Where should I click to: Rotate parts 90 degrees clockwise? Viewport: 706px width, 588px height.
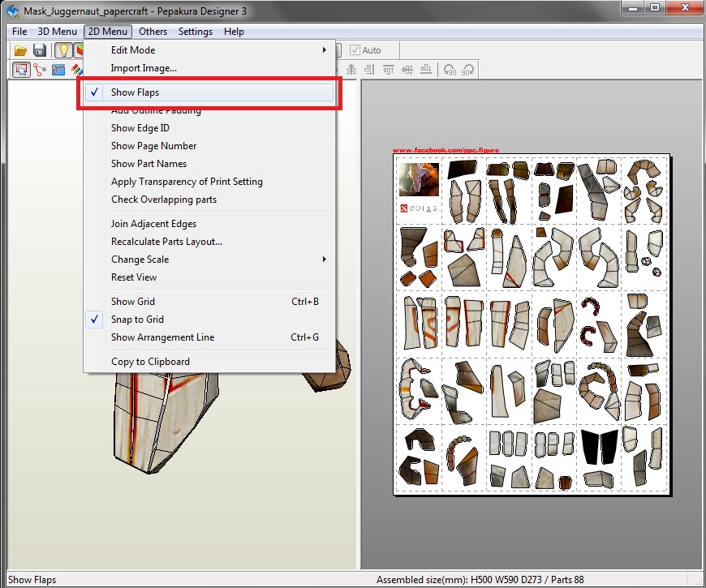coord(467,70)
